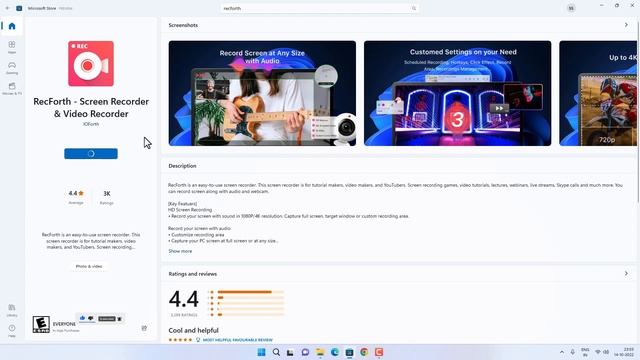
Task: Open Help in the sidebar
Action: click(12, 331)
